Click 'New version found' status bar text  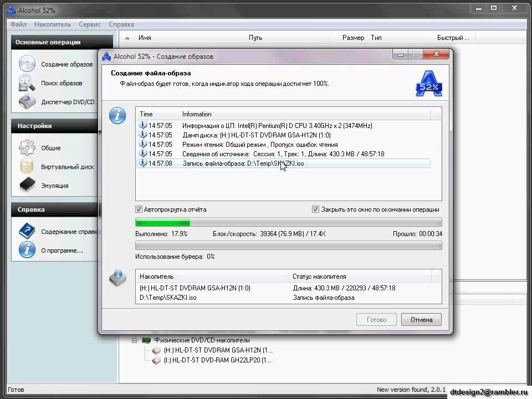coord(411,389)
